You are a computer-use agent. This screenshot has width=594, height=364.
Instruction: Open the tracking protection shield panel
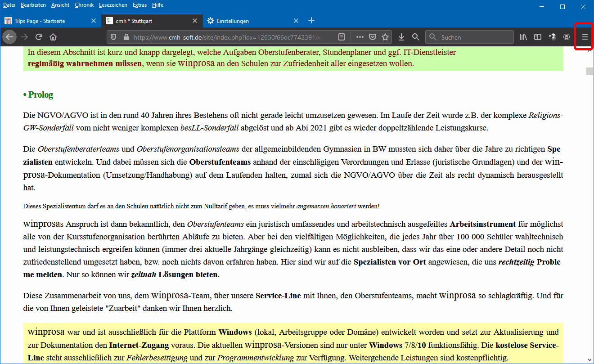click(113, 37)
